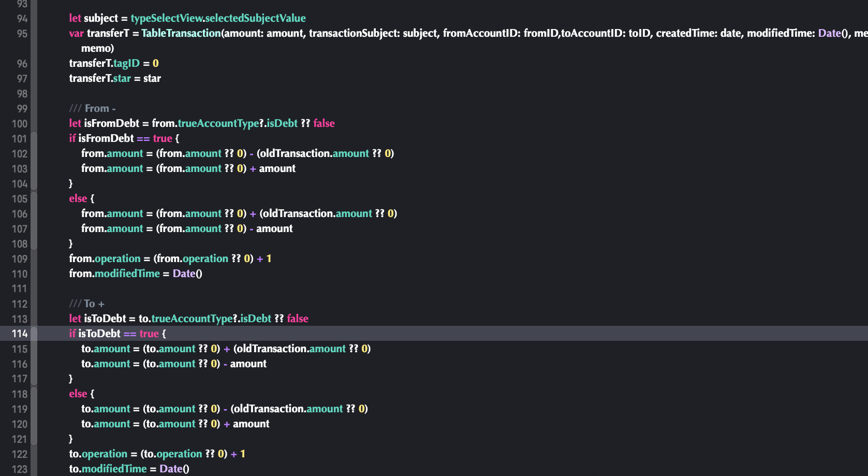Click 'toAccountID:' argument label
Viewport: 868px width, 476px height.
(x=593, y=34)
